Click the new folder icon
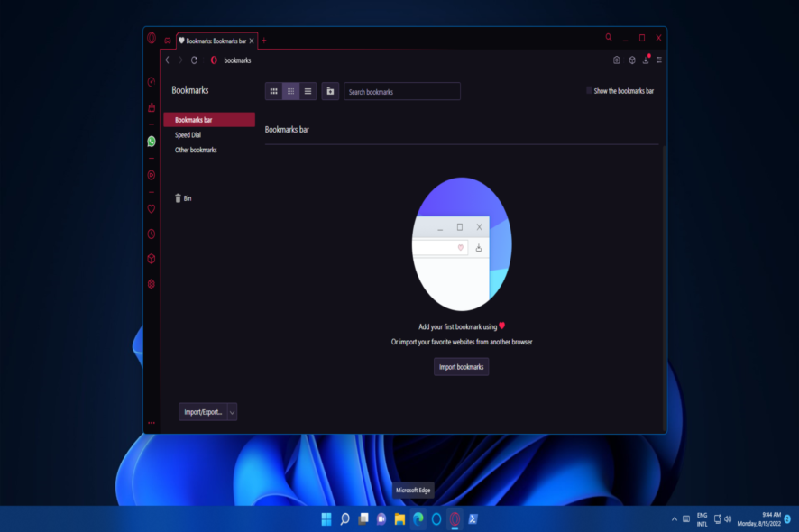Viewport: 799px width, 532px height. [x=330, y=91]
